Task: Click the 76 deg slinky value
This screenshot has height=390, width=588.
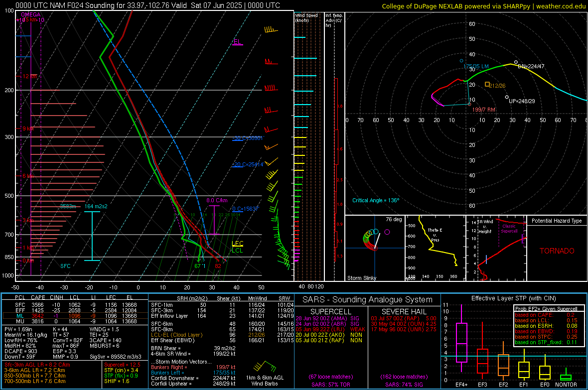Action: [394, 219]
